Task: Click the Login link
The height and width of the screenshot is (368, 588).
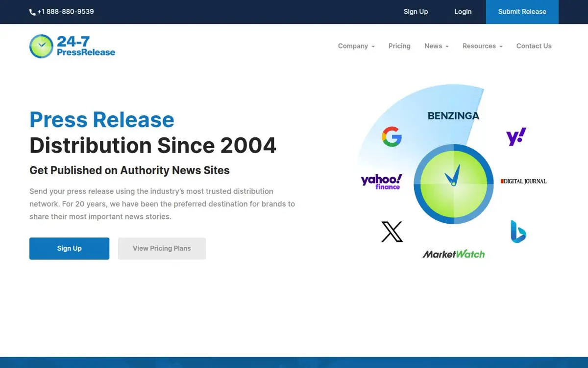Action: (x=463, y=12)
